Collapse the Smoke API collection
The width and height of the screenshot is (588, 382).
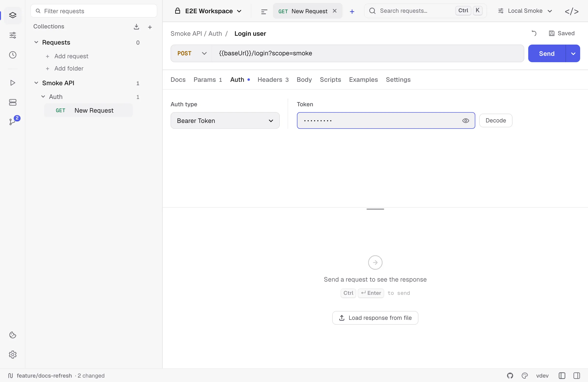[36, 83]
